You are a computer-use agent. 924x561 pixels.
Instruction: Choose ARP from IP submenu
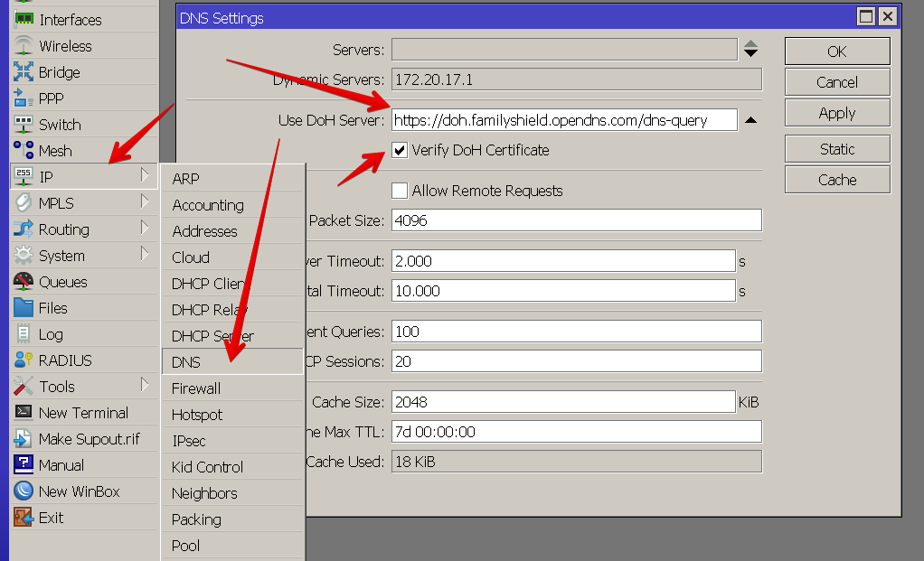point(232,178)
